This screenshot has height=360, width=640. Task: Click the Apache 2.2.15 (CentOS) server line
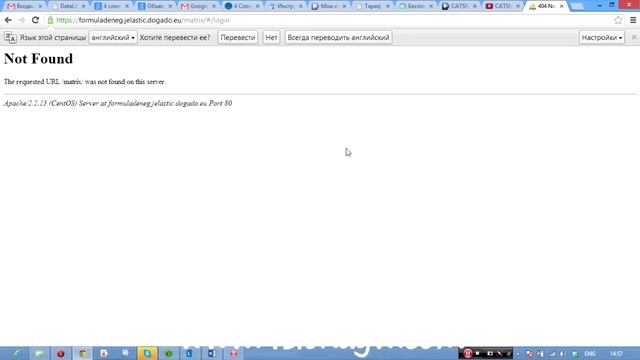click(118, 103)
